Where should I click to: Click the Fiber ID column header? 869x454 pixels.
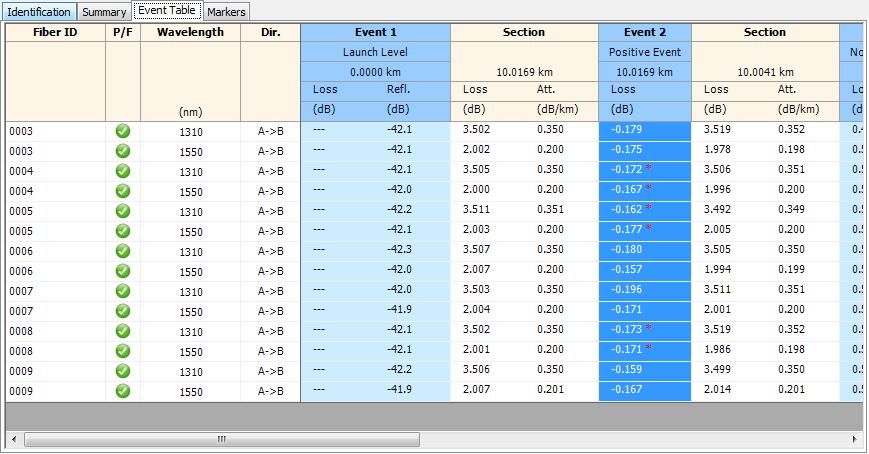coord(55,32)
